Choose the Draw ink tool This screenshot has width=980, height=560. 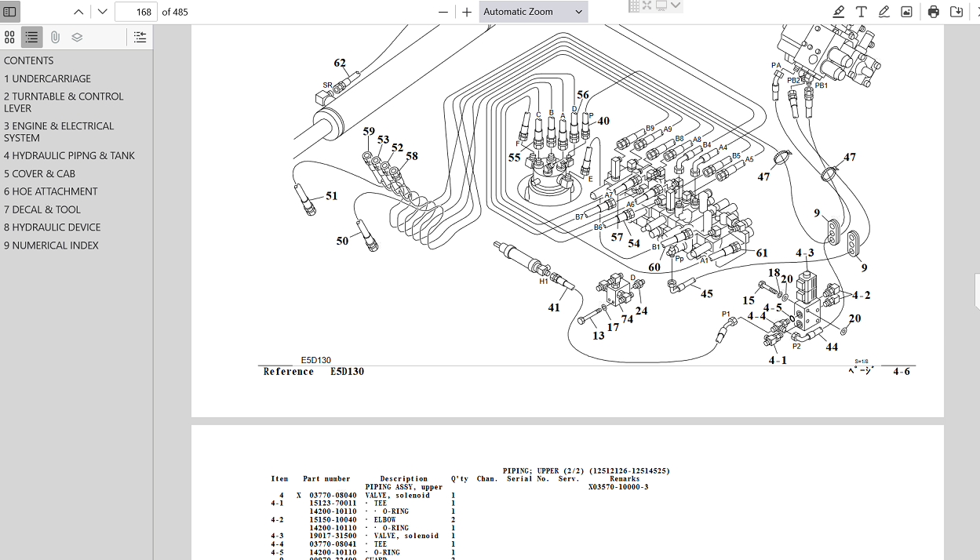(884, 12)
